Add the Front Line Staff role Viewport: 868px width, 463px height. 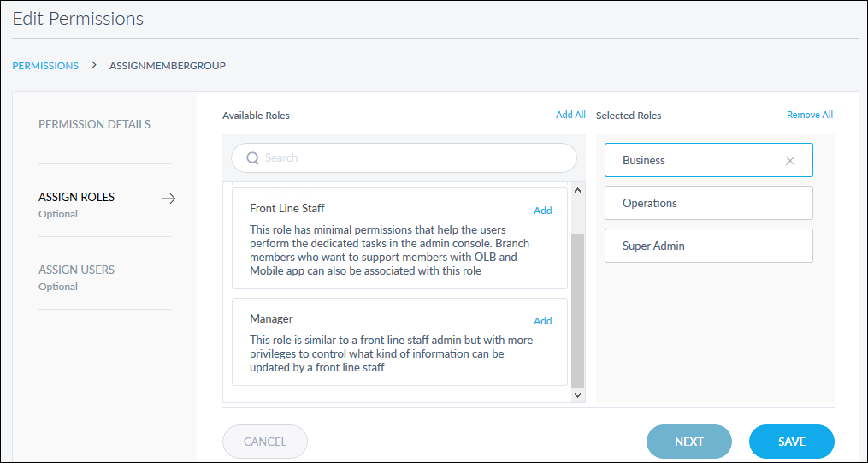(x=542, y=211)
